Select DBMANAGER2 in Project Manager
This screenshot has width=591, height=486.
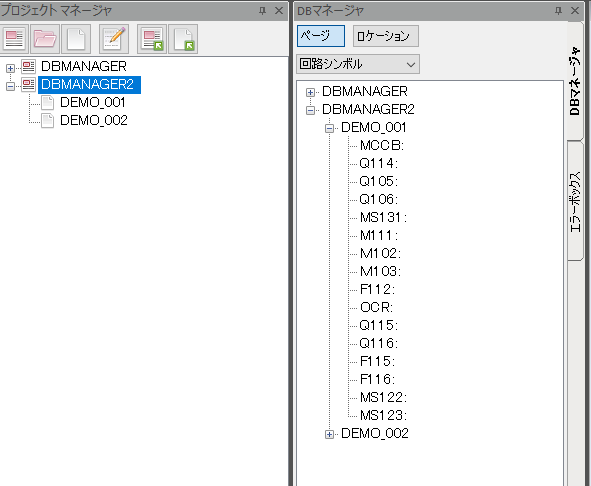coord(89,84)
